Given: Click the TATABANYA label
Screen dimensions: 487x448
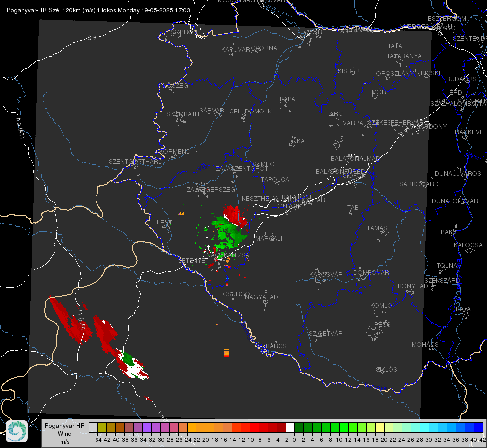Looking at the screenshot, I should pos(404,56).
